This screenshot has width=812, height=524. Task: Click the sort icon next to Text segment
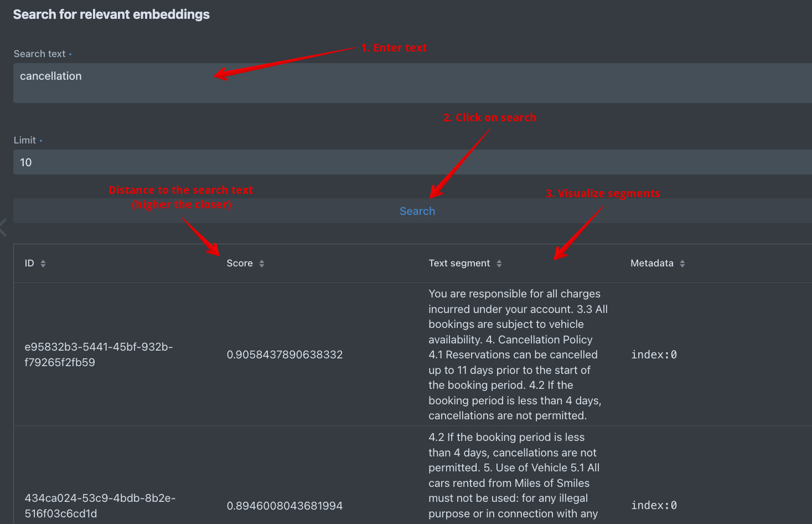(500, 263)
